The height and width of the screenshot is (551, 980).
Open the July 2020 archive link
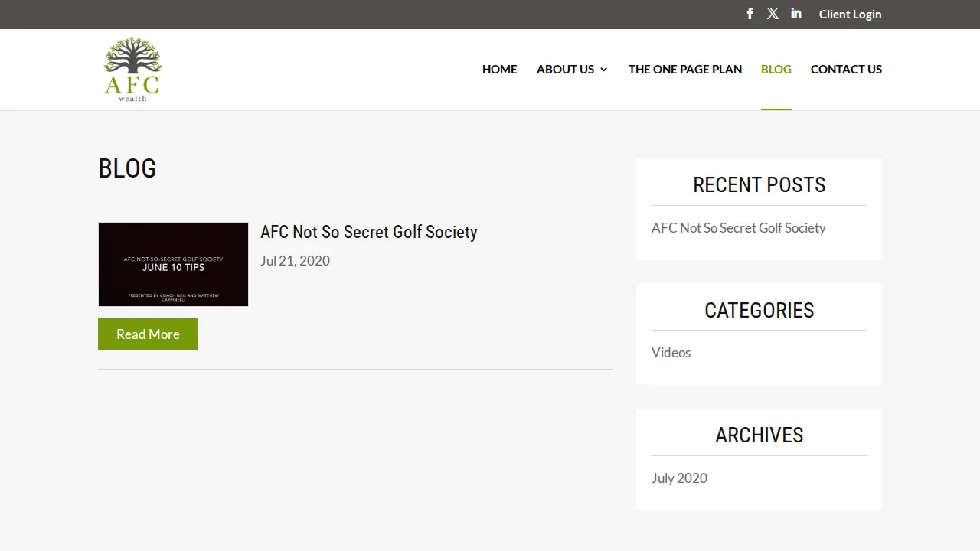click(x=679, y=478)
